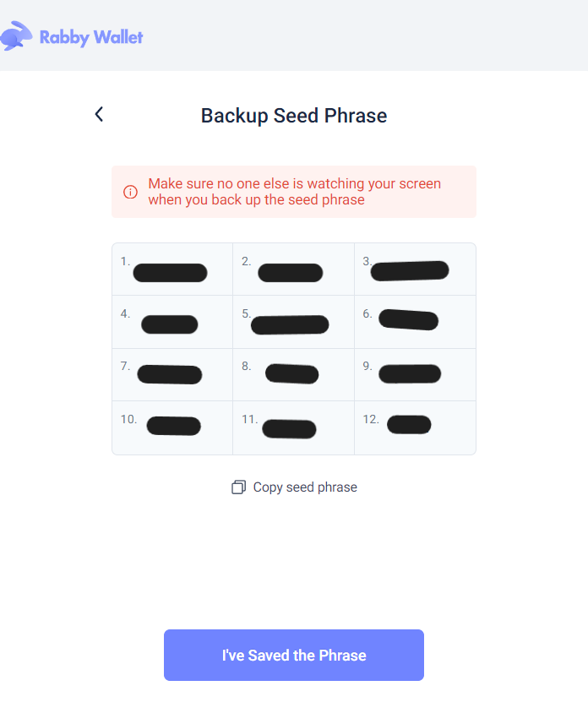Select seed word cell number 10
The height and width of the screenshot is (713, 588).
(172, 427)
